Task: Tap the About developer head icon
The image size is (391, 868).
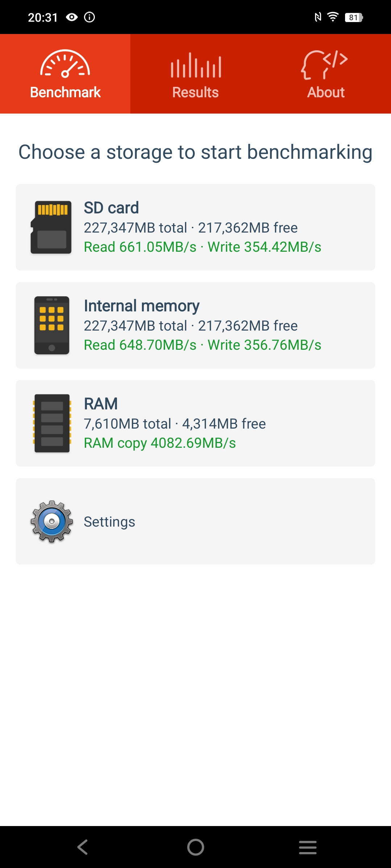Action: pos(324,65)
